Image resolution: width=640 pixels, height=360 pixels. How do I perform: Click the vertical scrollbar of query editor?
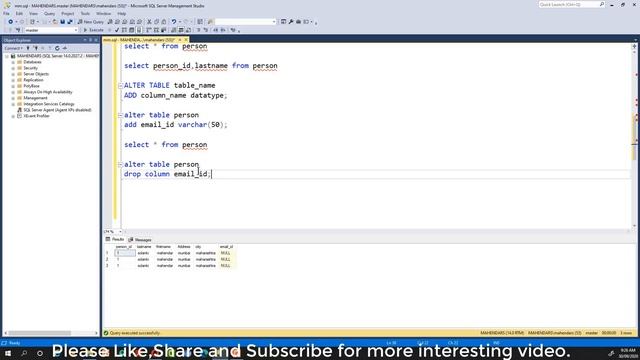click(x=634, y=136)
